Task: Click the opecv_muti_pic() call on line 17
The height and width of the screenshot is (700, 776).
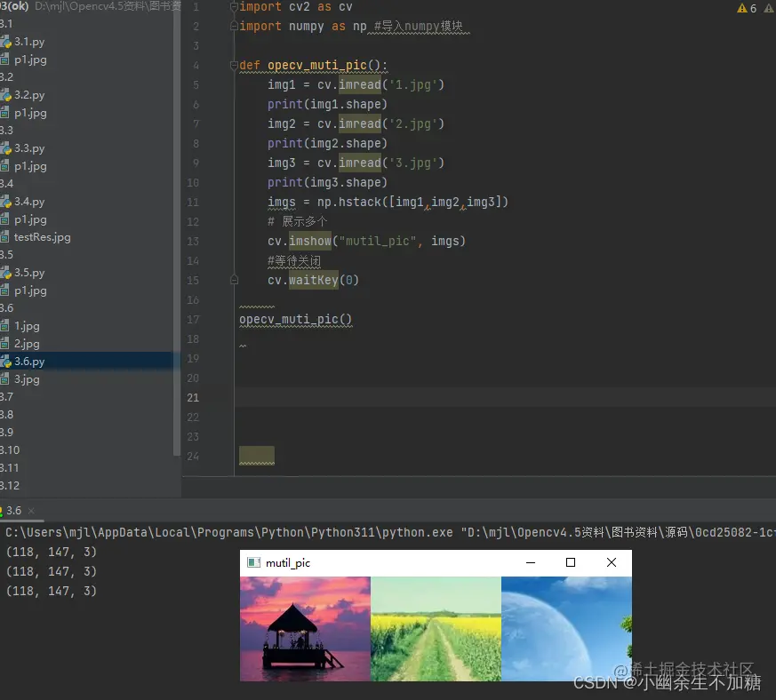Action: tap(295, 320)
